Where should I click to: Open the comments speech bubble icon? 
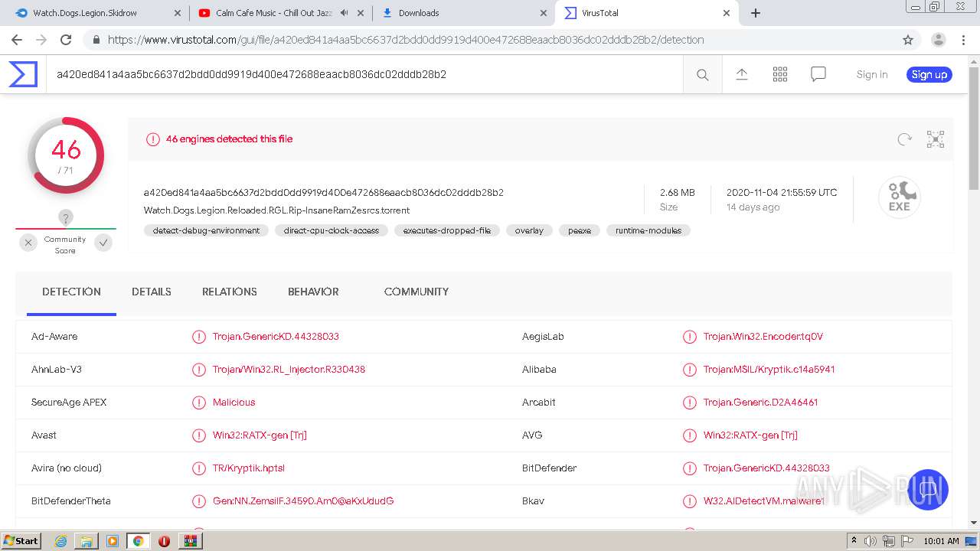(818, 74)
